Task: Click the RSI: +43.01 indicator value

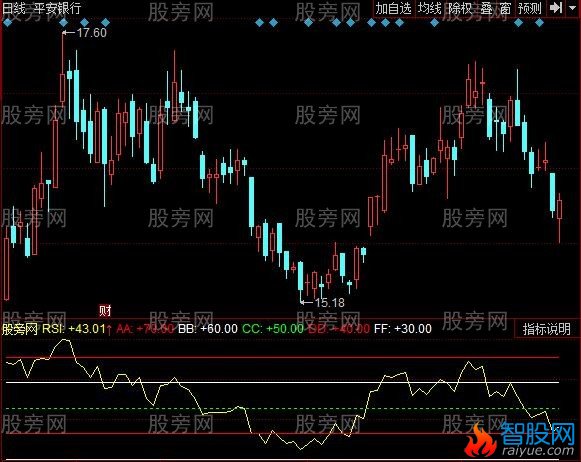Action: click(74, 329)
